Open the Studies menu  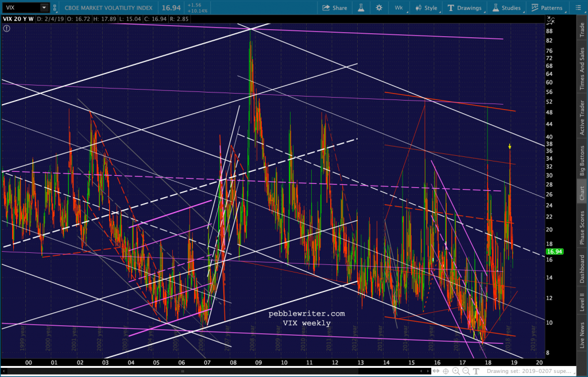click(506, 8)
